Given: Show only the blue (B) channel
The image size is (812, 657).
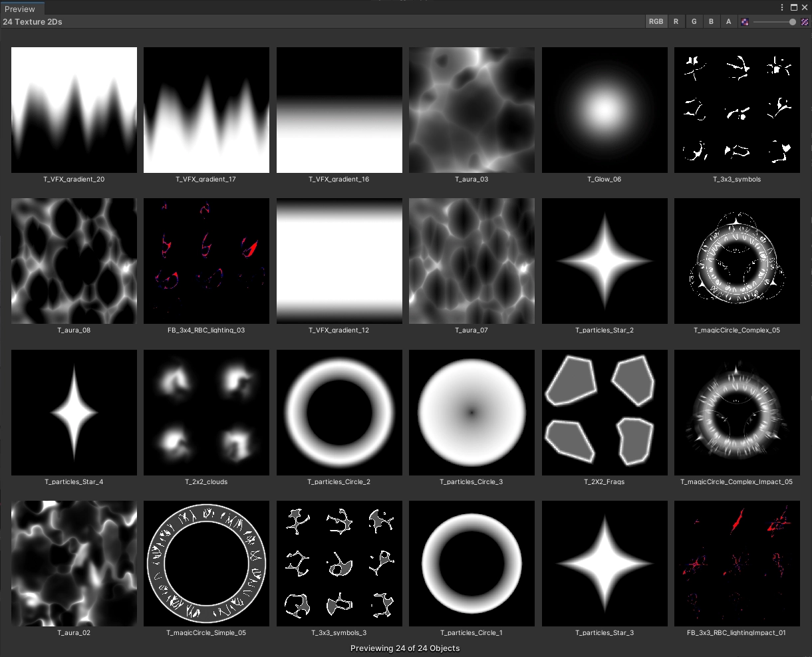Looking at the screenshot, I should tap(711, 22).
